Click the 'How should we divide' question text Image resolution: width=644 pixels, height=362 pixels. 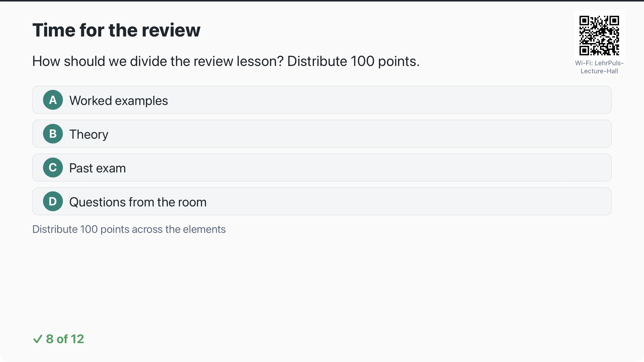coord(226,61)
